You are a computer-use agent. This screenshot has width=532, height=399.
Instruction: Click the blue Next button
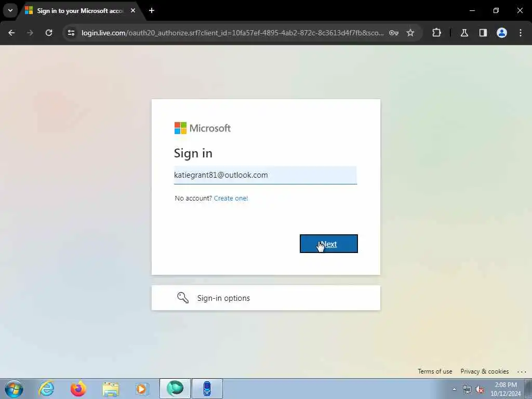pyautogui.click(x=329, y=244)
